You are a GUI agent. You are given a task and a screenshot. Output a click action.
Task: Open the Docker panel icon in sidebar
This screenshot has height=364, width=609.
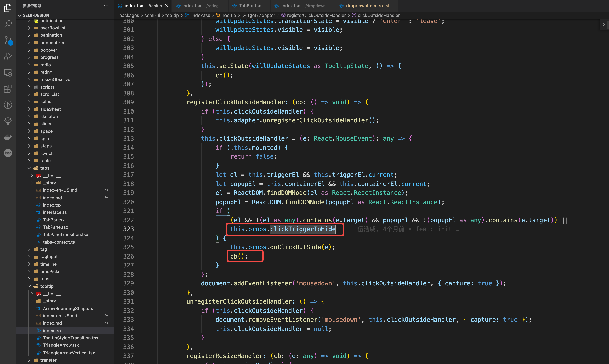coord(8,137)
